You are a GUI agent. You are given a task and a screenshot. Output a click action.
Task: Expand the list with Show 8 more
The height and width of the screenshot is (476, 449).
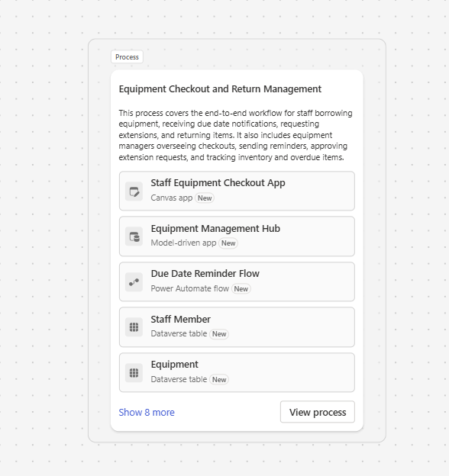[x=147, y=412]
